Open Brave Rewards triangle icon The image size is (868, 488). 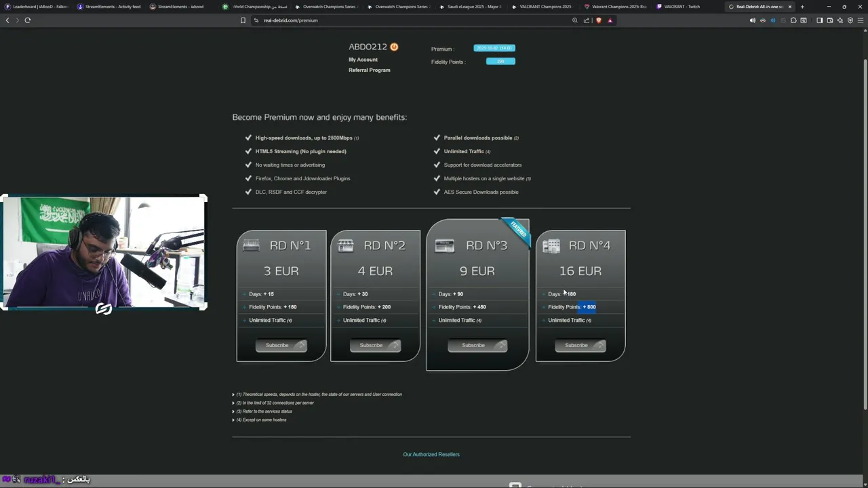(610, 20)
